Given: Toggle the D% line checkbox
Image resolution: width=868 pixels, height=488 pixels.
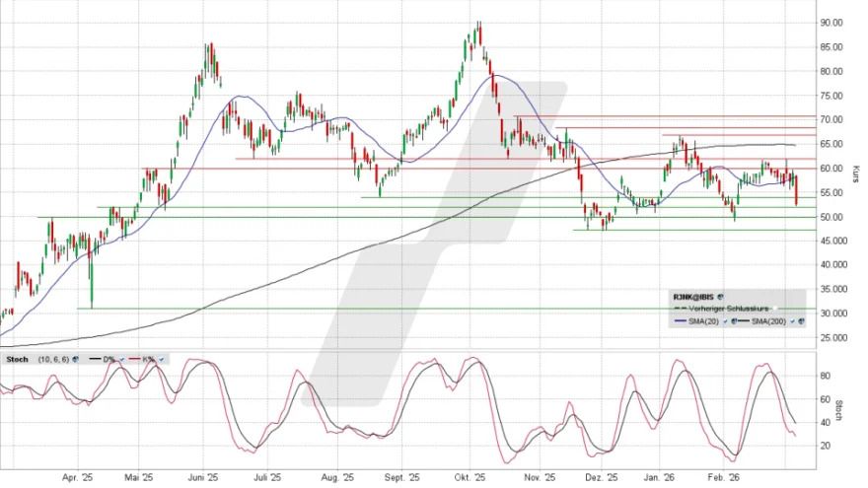Looking at the screenshot, I should [121, 358].
